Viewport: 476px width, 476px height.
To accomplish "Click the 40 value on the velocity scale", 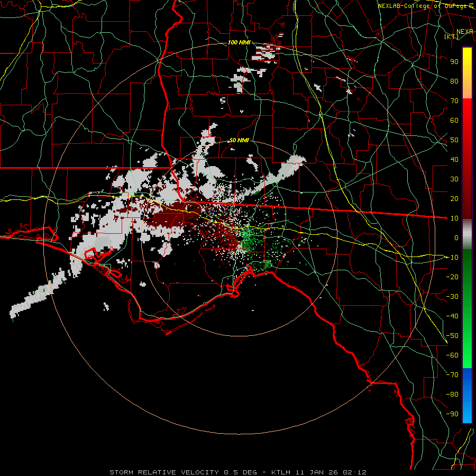I will (454, 159).
